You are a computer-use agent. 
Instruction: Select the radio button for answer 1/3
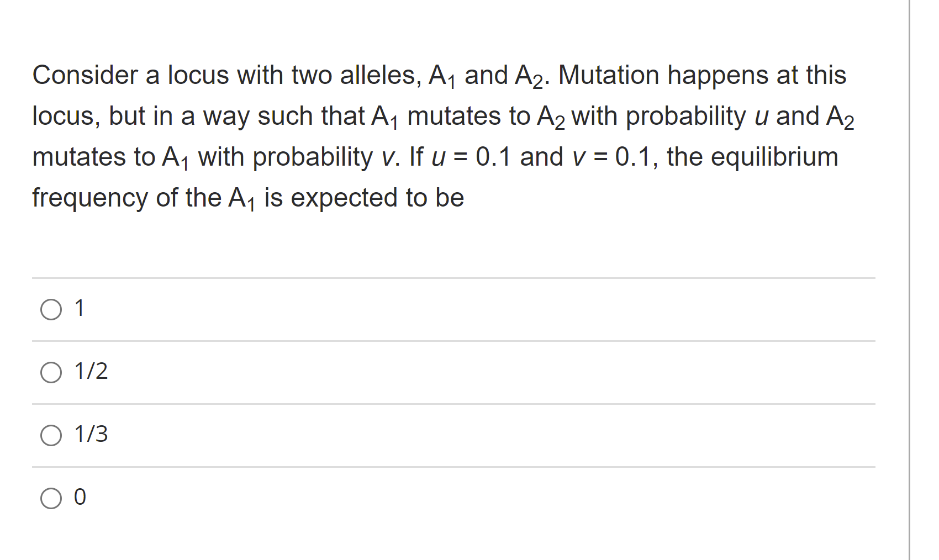51,436
